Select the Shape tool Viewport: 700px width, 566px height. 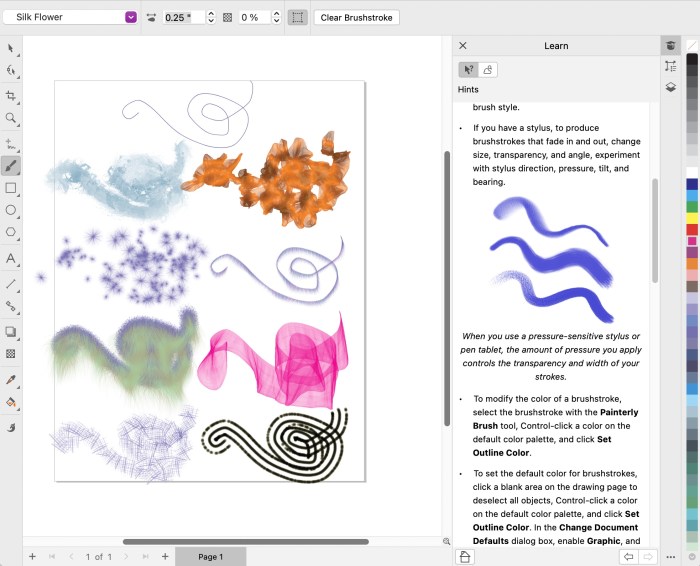click(11, 71)
